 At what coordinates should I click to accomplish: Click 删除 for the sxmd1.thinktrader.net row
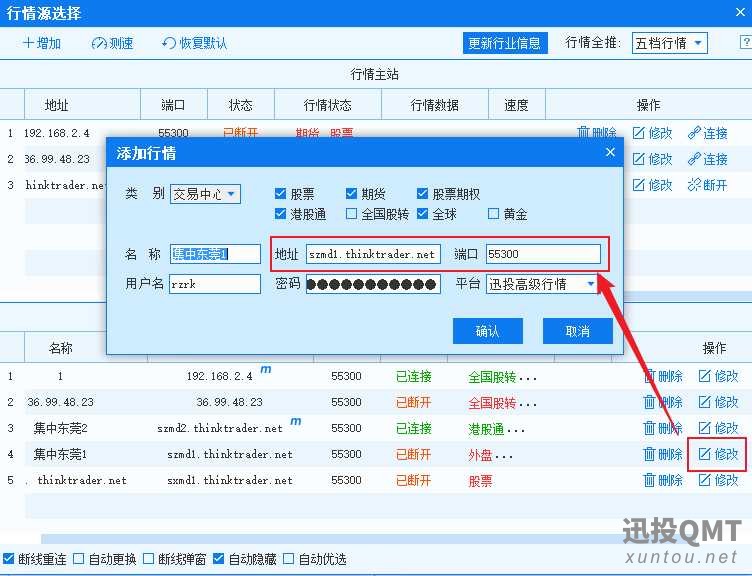663,480
